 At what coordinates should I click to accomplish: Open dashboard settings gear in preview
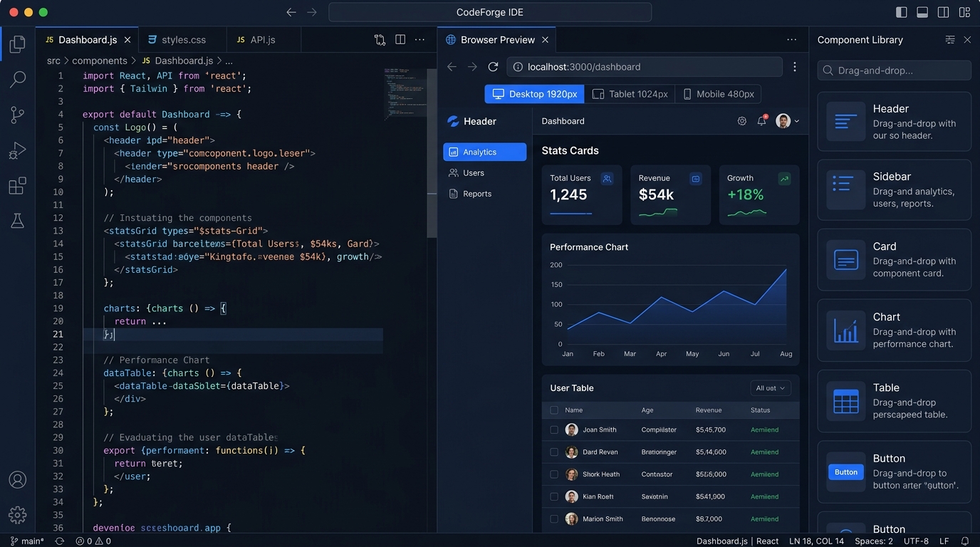pos(742,121)
